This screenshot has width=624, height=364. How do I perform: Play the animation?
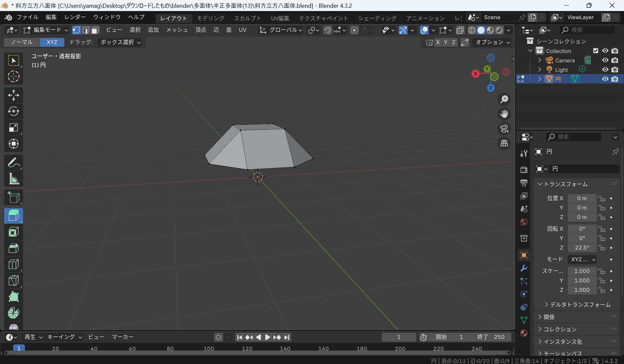(x=267, y=337)
